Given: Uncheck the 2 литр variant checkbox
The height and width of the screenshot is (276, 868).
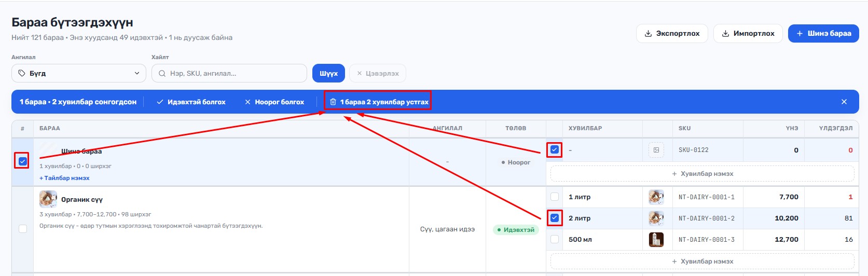Looking at the screenshot, I should 555,218.
